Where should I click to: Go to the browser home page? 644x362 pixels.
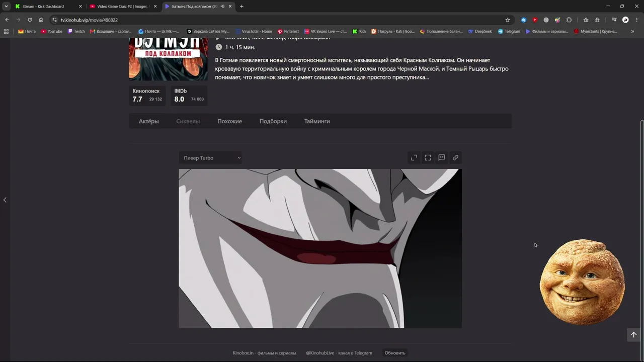41,20
